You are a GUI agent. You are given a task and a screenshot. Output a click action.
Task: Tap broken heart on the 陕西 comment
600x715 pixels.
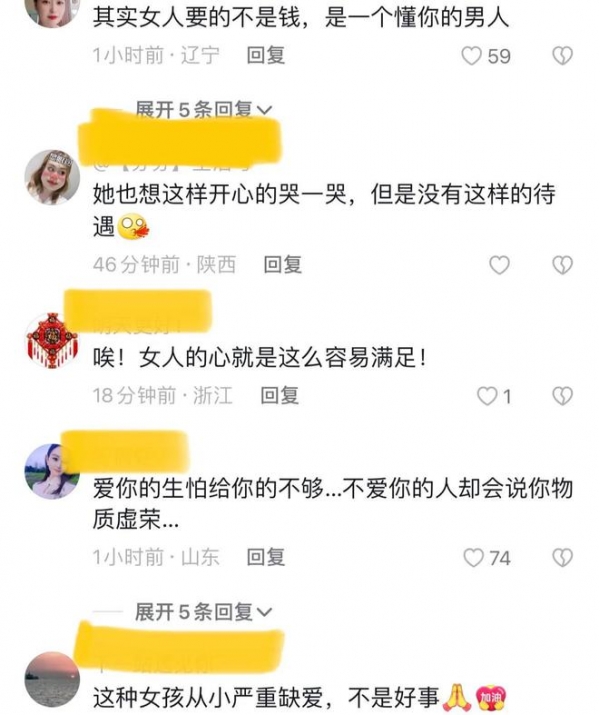[x=563, y=265]
